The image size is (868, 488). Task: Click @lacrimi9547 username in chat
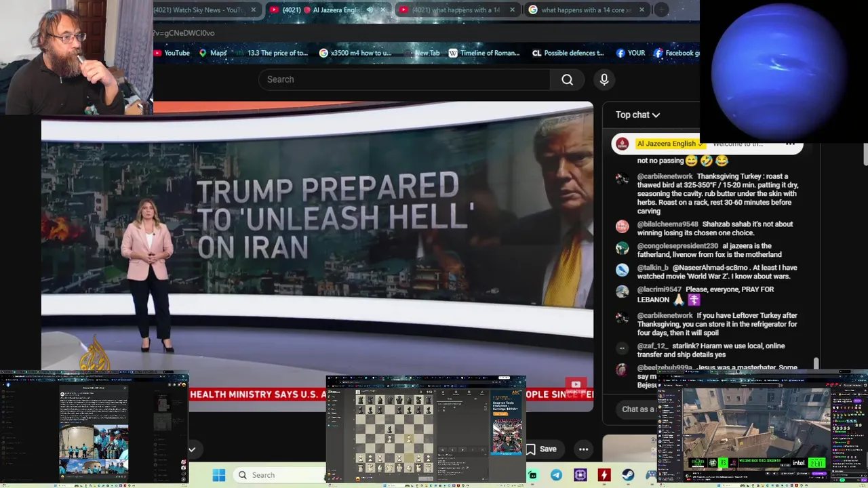tap(659, 289)
